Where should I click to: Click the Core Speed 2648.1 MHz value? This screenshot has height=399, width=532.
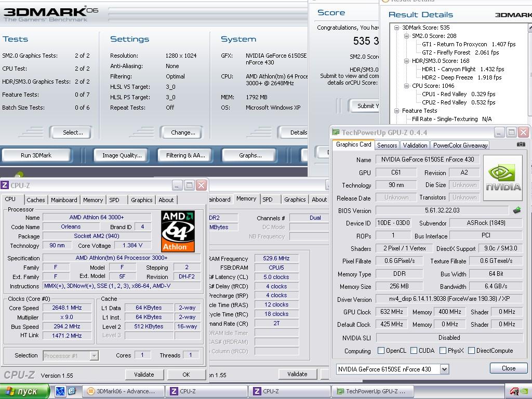67,308
